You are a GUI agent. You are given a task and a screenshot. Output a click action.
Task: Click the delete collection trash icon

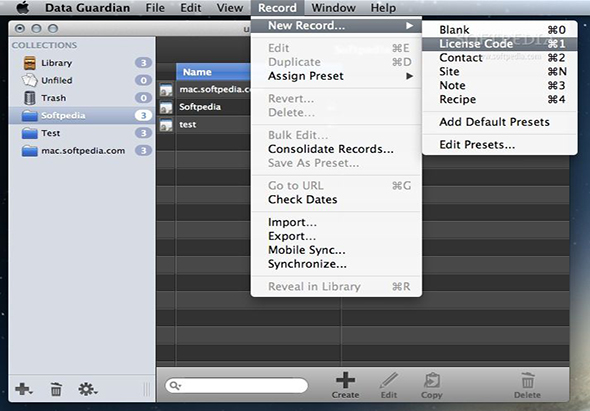click(x=56, y=389)
